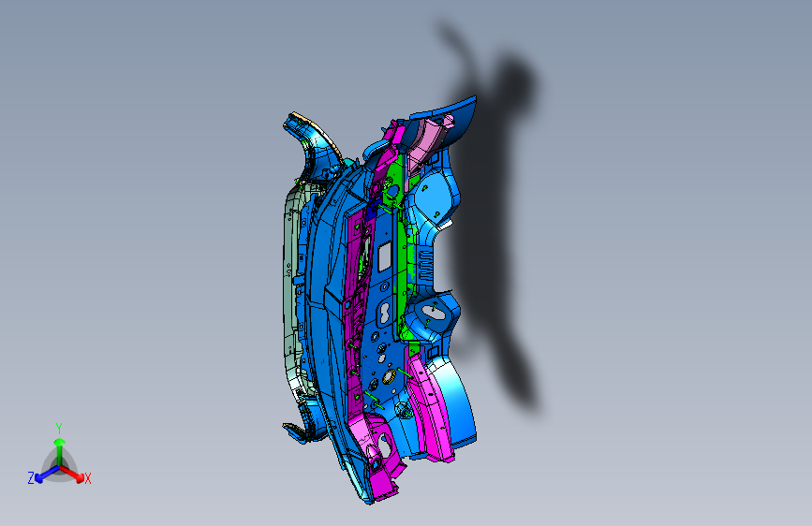Select the 3D car body panel assembly model
Image resolution: width=812 pixels, height=526 pixels.
(x=379, y=300)
